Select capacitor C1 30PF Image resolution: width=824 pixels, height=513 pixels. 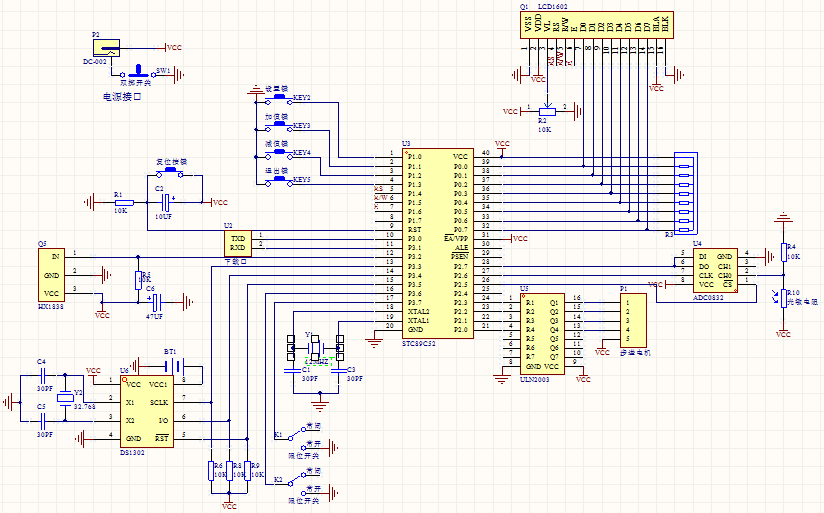pos(292,371)
